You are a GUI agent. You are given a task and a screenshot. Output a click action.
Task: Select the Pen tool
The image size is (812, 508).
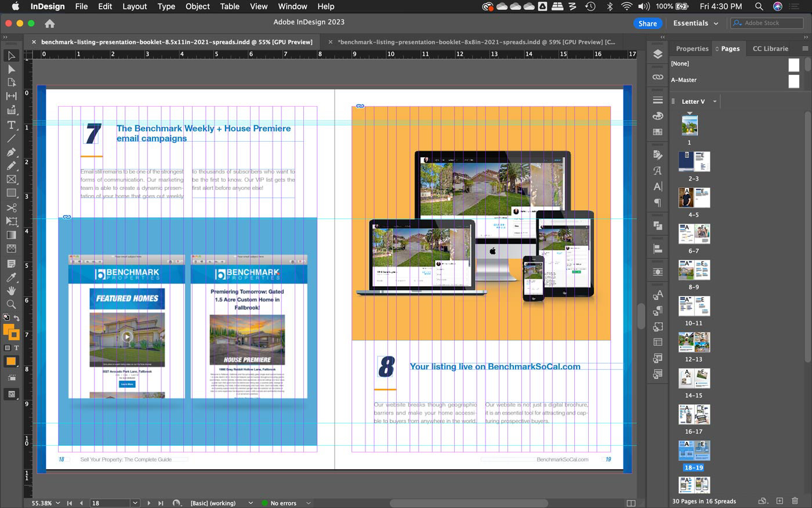[x=11, y=152]
